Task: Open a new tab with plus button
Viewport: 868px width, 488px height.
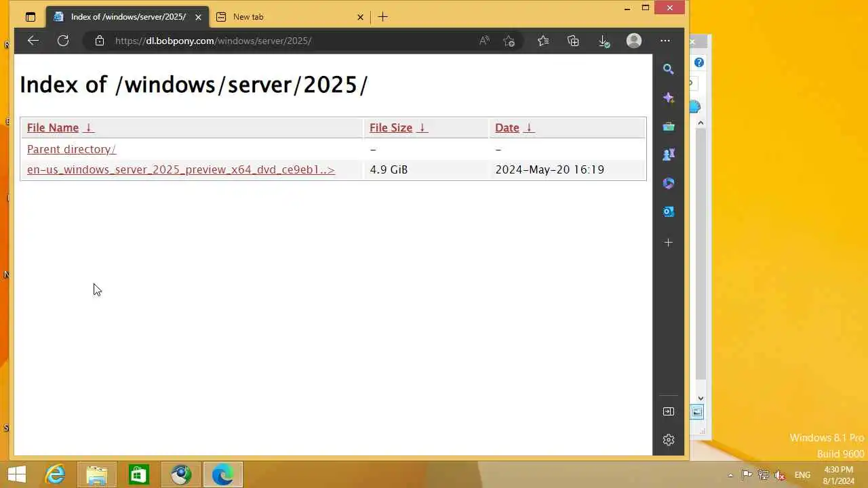Action: pyautogui.click(x=383, y=17)
